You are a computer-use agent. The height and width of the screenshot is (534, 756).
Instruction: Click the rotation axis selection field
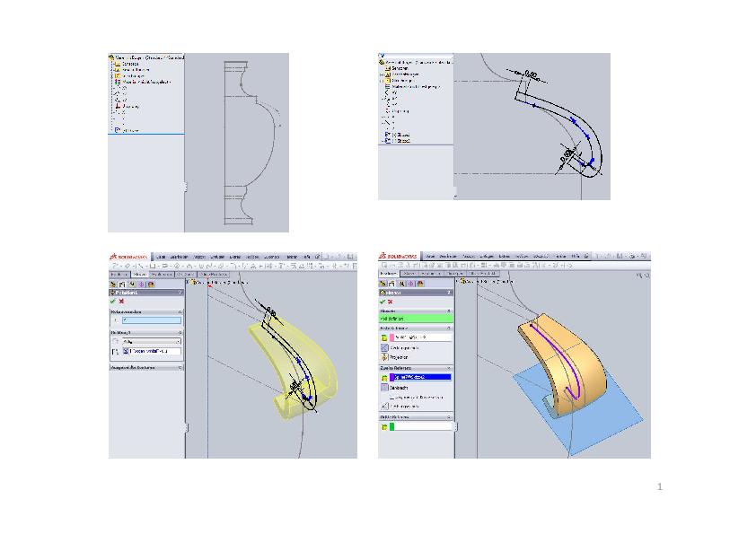(x=152, y=320)
